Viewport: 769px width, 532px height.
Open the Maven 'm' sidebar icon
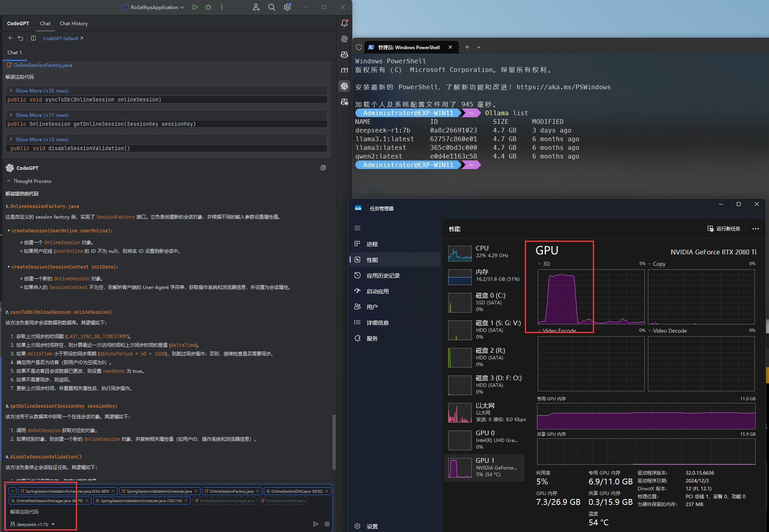point(344,70)
